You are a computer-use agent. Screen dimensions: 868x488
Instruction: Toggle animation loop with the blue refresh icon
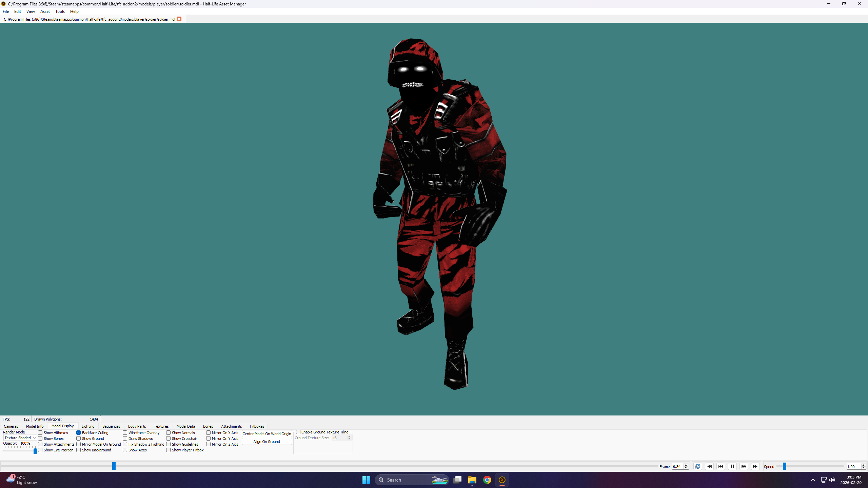point(697,466)
